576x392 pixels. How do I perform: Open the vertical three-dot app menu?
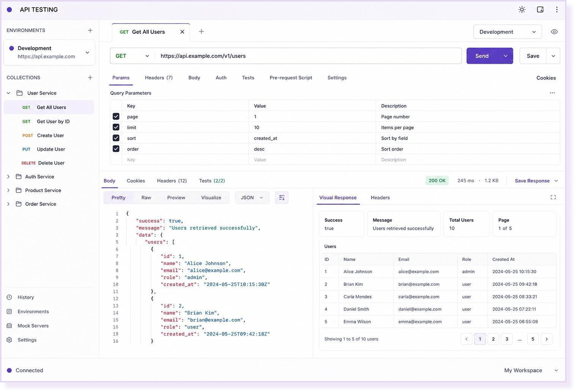pyautogui.click(x=557, y=10)
